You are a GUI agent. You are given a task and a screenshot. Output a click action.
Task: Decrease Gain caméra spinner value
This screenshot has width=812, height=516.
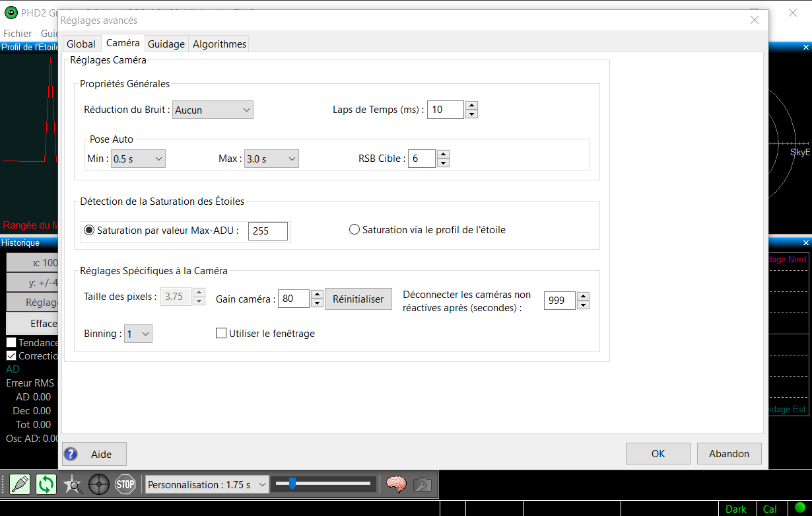[x=317, y=303]
